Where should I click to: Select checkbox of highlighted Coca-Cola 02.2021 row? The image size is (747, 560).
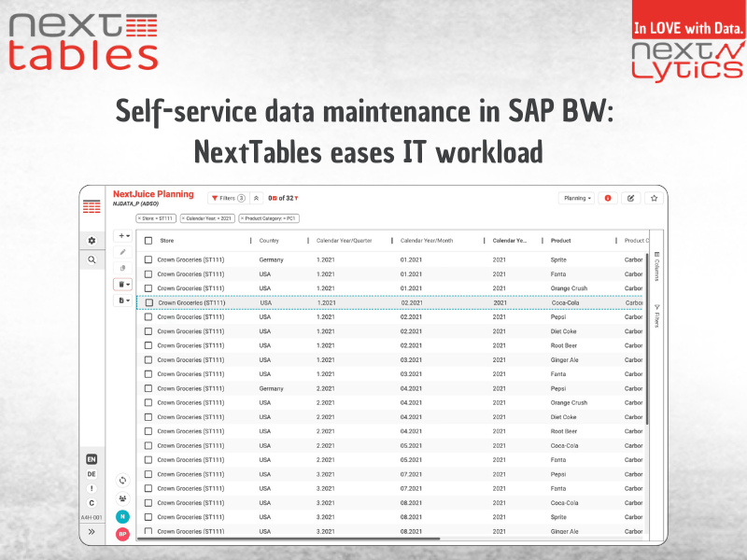148,302
